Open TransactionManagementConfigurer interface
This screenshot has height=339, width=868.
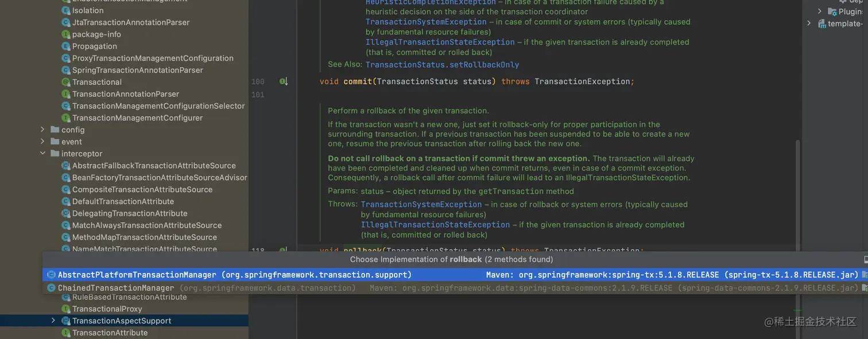click(x=138, y=118)
